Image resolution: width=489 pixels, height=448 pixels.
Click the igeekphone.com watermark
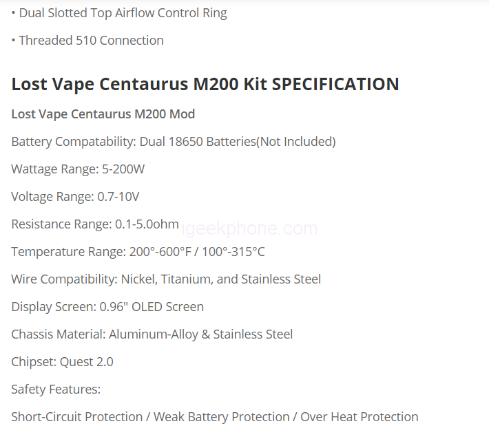click(x=249, y=228)
